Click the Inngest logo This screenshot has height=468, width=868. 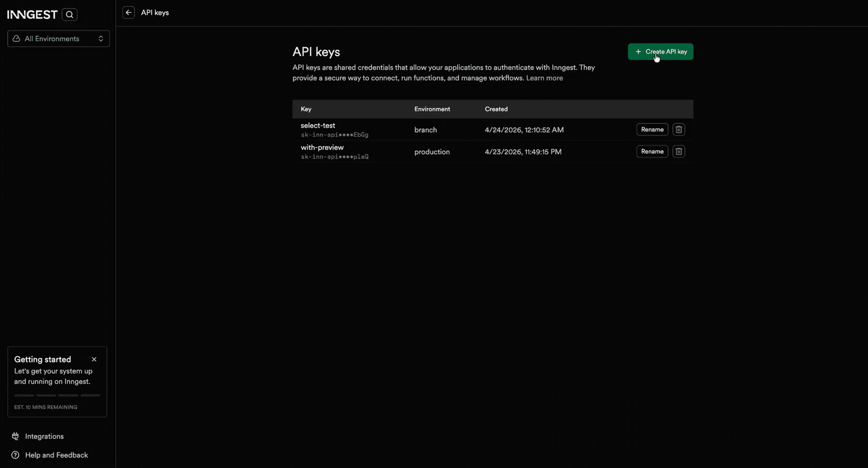(32, 15)
